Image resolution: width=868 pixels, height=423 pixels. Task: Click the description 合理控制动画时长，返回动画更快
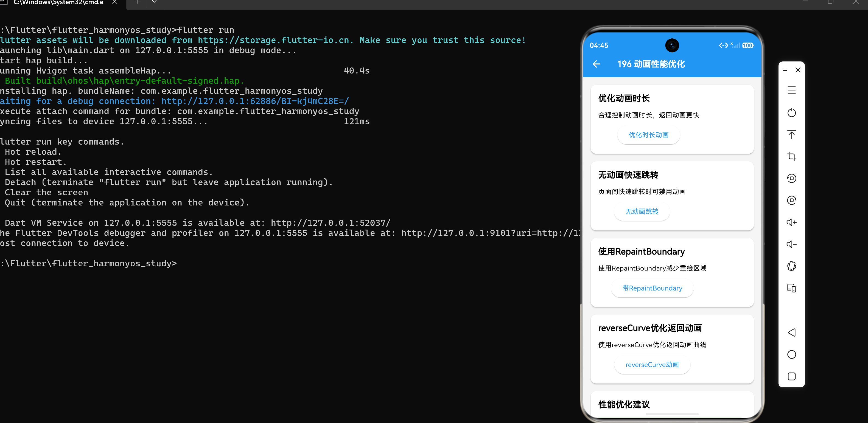click(x=649, y=115)
